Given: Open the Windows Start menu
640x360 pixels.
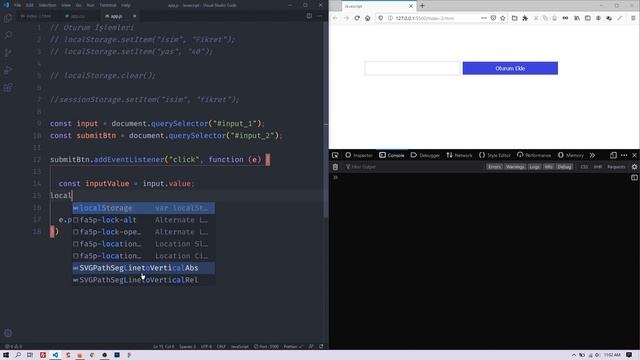Looking at the screenshot, I should pos(6,355).
